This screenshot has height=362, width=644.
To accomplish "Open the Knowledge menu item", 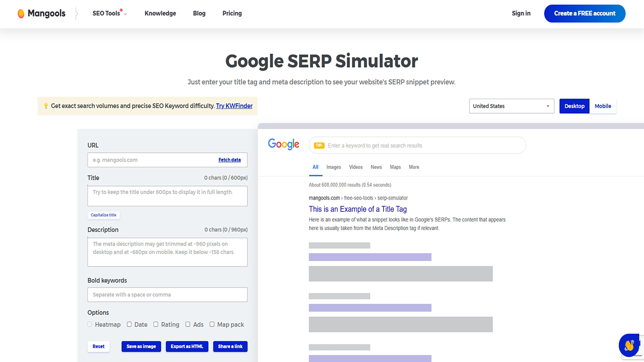I will click(x=160, y=13).
